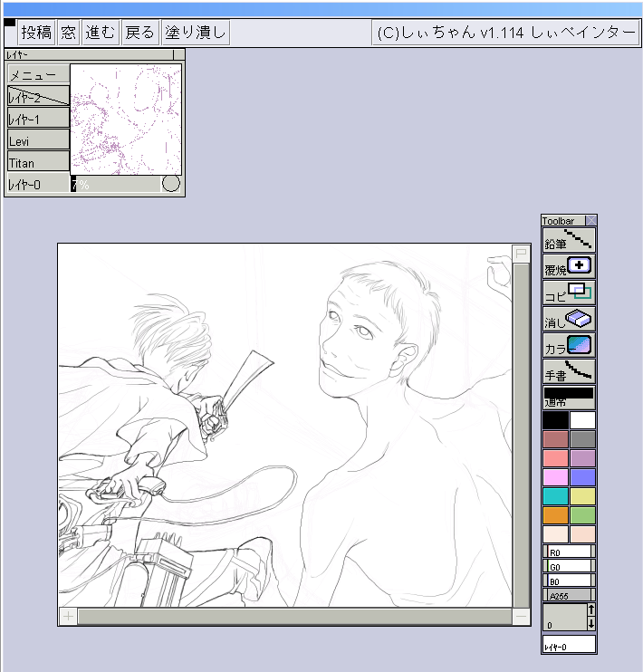Decrease brush size with down arrow
The width and height of the screenshot is (643, 672).
[x=591, y=624]
